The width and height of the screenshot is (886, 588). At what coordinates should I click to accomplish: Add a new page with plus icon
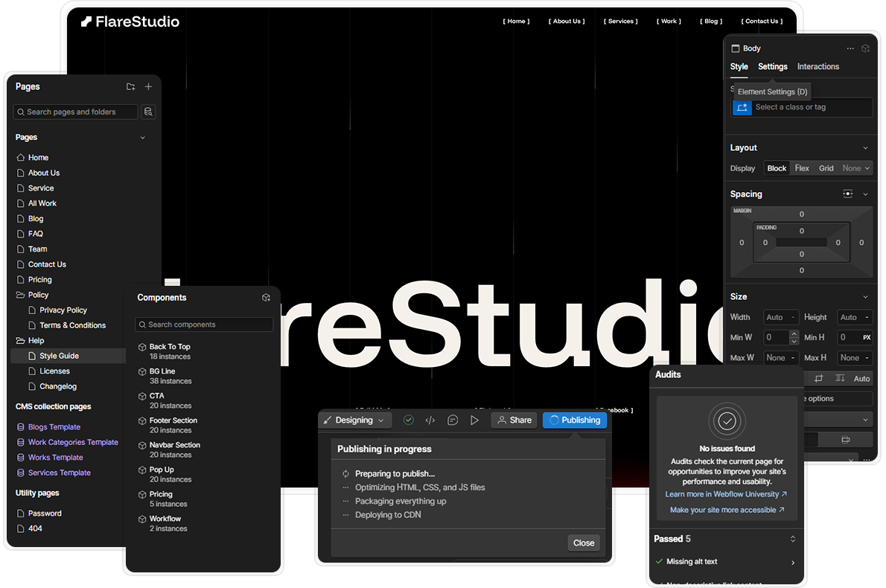coord(148,86)
